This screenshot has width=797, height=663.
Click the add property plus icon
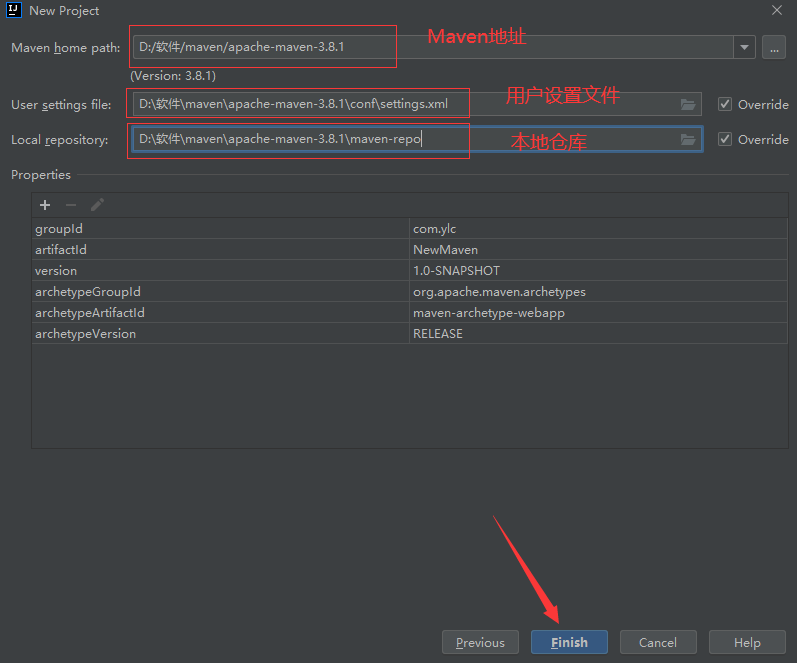pyautogui.click(x=45, y=205)
